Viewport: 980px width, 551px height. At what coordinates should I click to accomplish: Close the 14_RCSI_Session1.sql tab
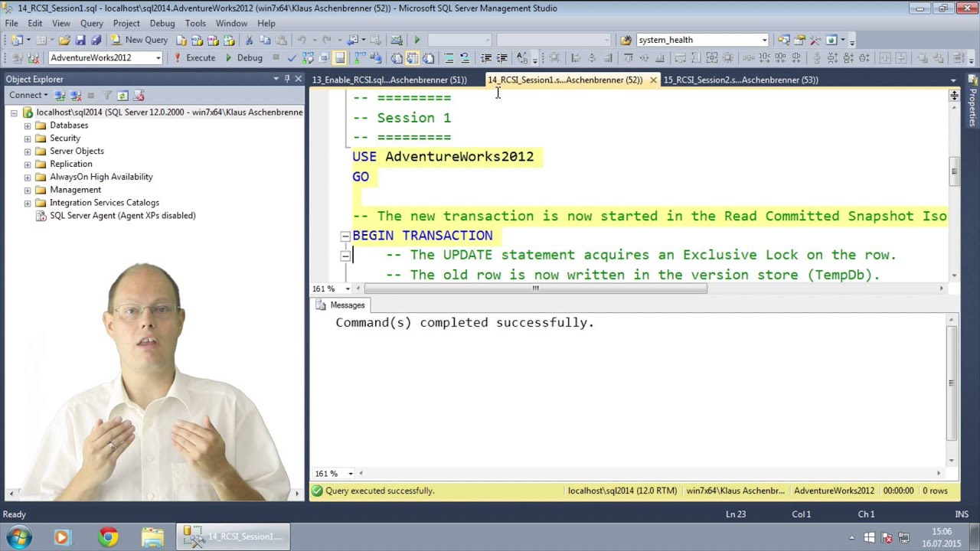point(653,80)
